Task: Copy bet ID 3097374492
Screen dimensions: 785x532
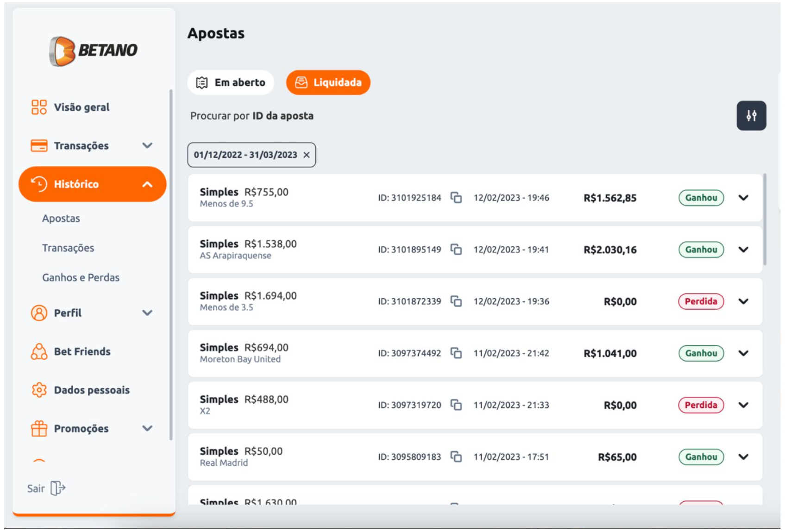Action: point(456,353)
